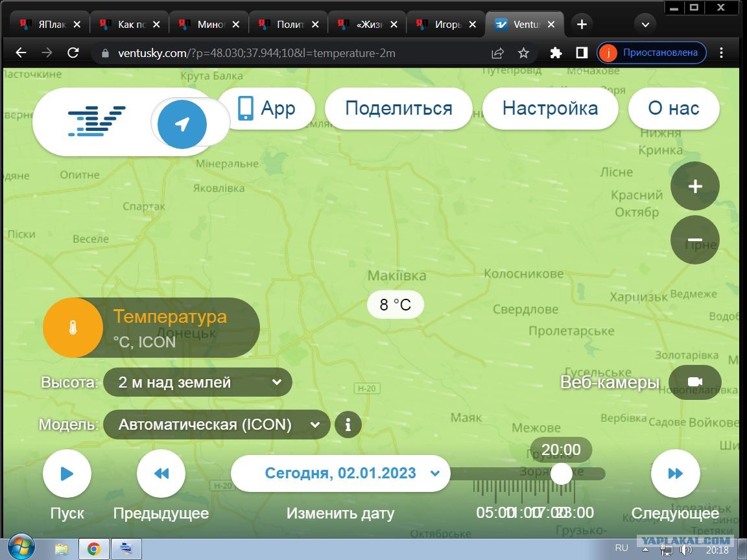The width and height of the screenshot is (747, 560).
Task: Open the tab search chevron
Action: click(645, 24)
